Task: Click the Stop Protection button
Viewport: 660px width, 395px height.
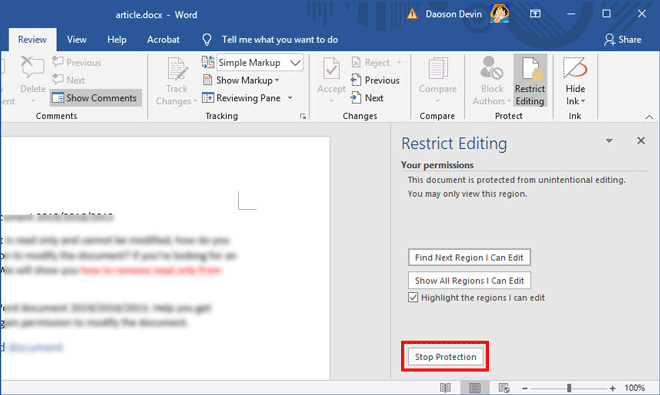Action: [445, 357]
